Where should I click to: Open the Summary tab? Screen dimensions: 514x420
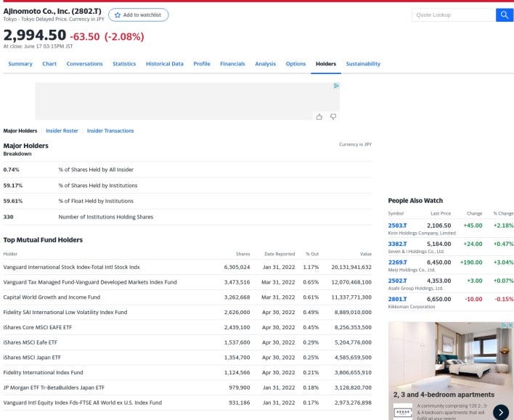[x=20, y=64]
